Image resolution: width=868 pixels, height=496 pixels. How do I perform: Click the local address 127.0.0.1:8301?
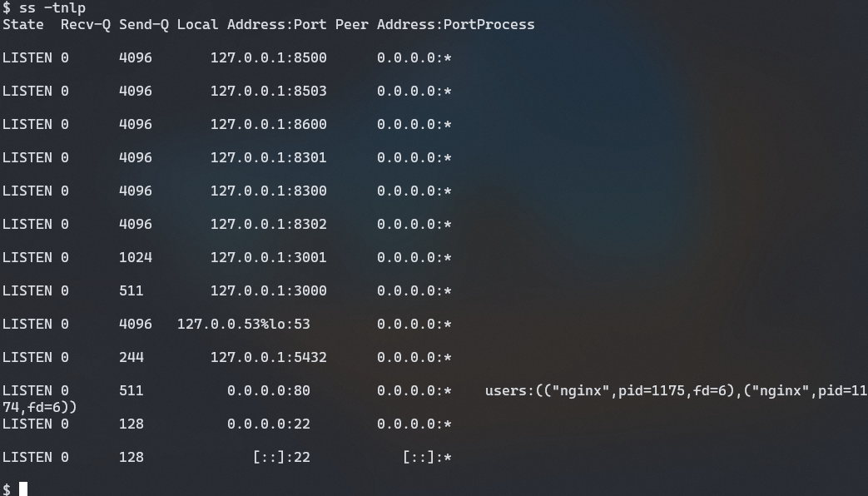(268, 157)
